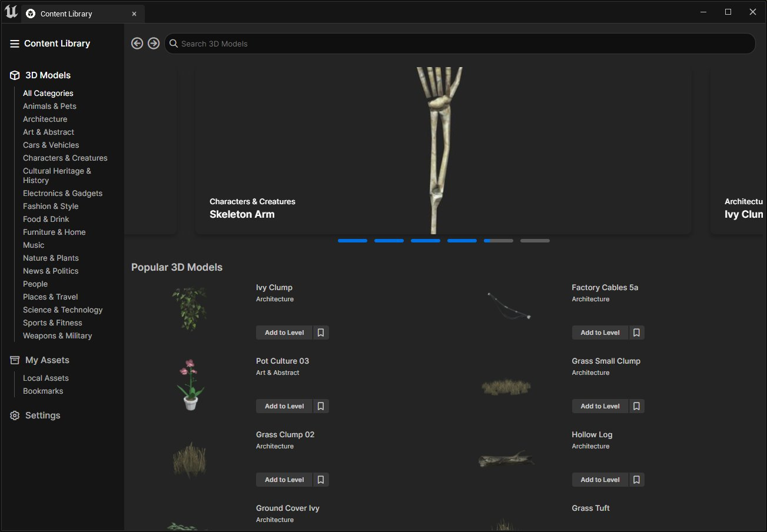Viewport: 767px width, 532px height.
Task: Select the Content Library tab
Action: pyautogui.click(x=82, y=14)
